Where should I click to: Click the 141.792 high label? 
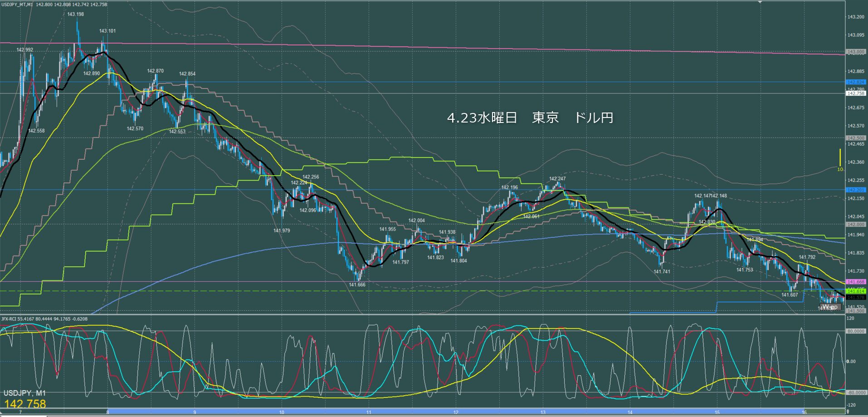[807, 257]
